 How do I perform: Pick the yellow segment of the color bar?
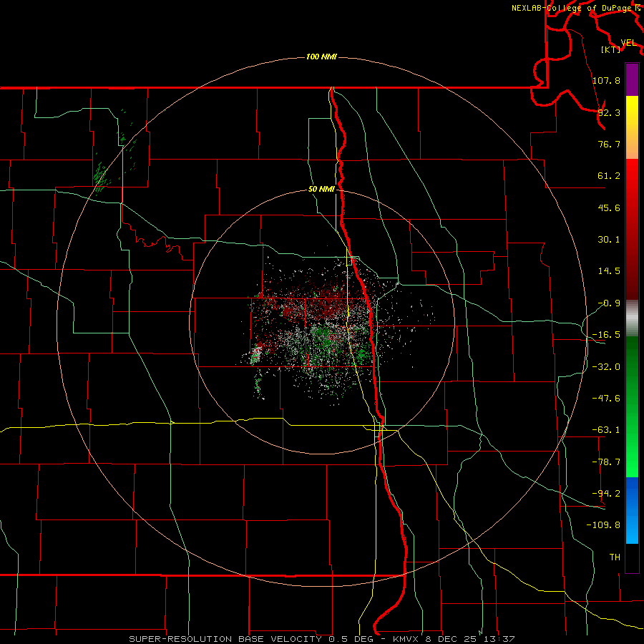coord(632,127)
